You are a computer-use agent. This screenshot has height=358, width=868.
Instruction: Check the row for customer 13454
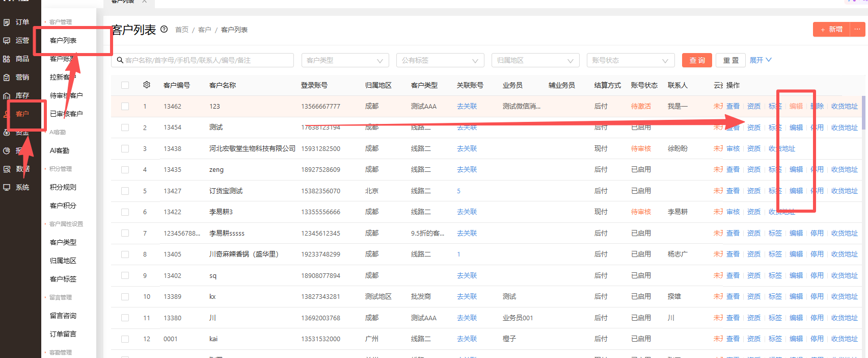pos(125,127)
